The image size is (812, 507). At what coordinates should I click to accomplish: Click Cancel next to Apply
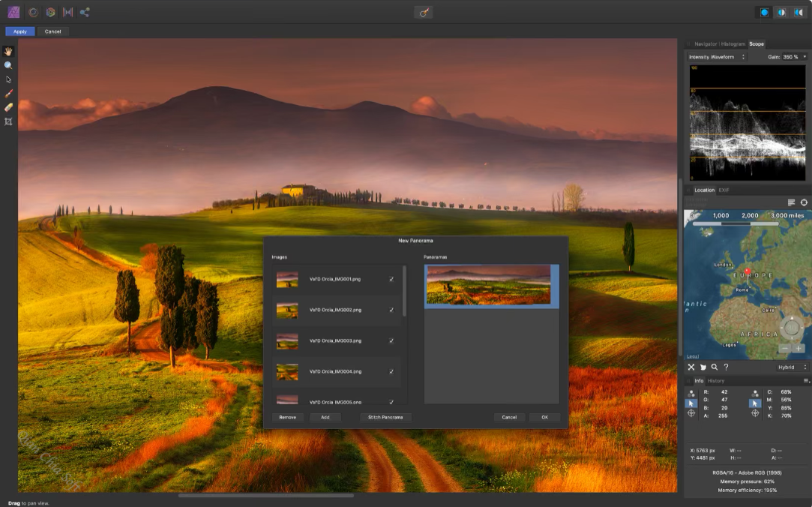click(x=52, y=31)
